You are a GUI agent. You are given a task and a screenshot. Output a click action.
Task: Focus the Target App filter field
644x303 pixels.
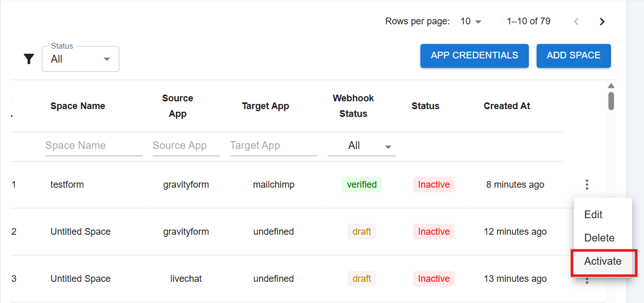coord(274,146)
